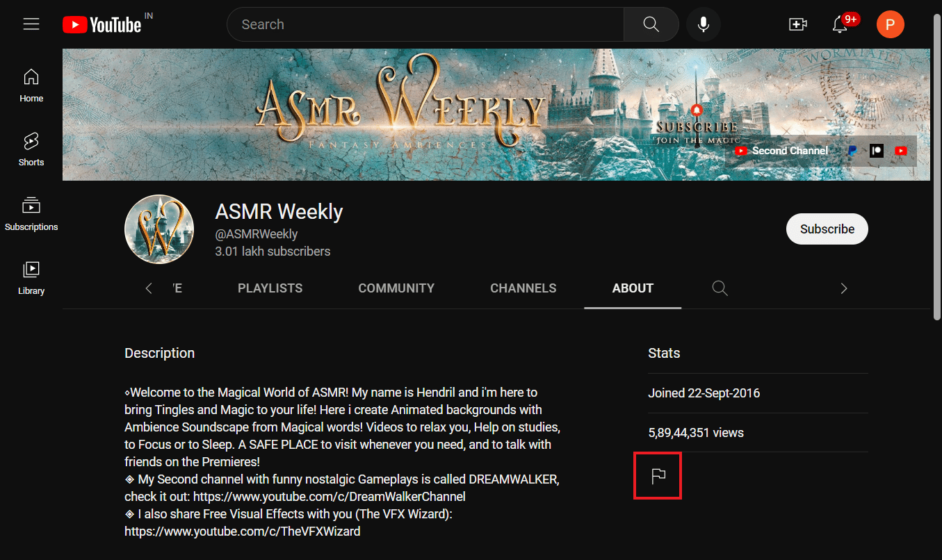The height and width of the screenshot is (560, 942).
Task: Open the hamburger guide menu
Action: (x=31, y=24)
